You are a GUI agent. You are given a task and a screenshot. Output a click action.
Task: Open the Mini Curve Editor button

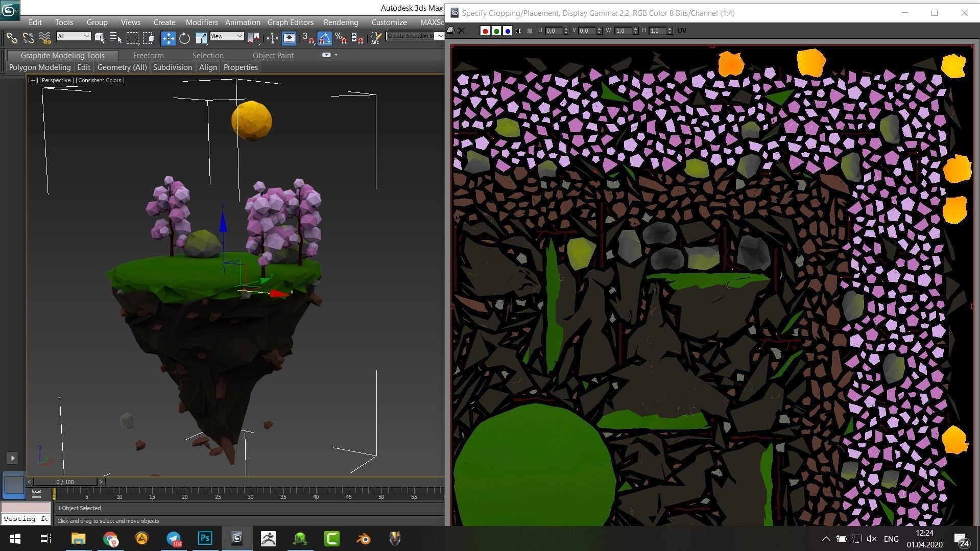tap(36, 493)
